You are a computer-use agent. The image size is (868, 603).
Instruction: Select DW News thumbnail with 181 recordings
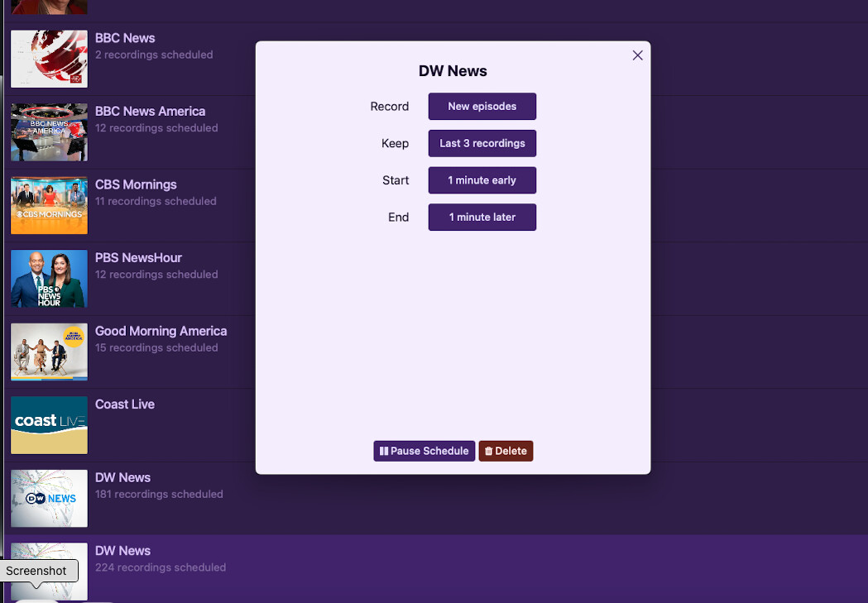tap(49, 498)
